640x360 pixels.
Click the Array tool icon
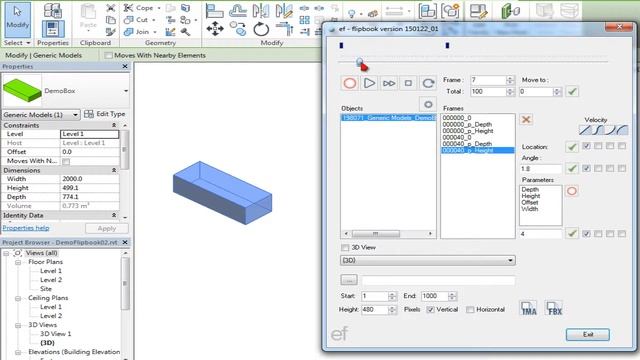pos(304,20)
